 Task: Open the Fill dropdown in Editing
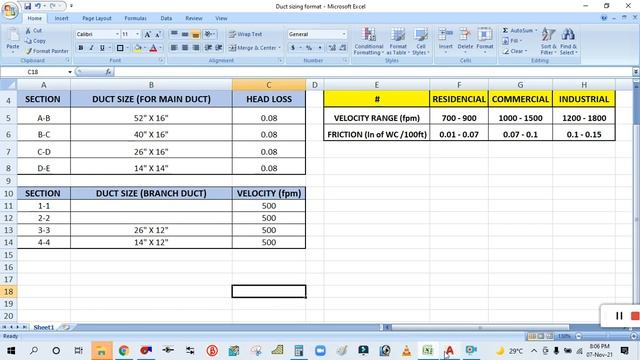[513, 41]
